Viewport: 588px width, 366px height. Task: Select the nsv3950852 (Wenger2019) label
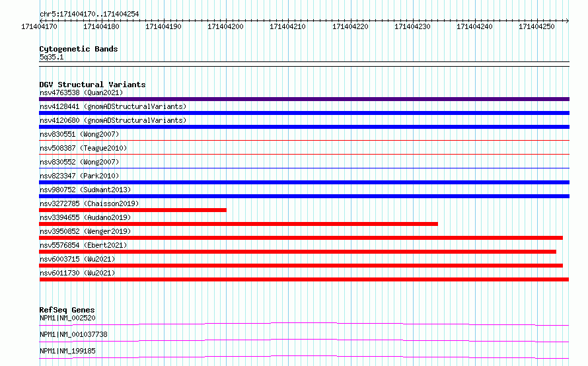click(85, 231)
